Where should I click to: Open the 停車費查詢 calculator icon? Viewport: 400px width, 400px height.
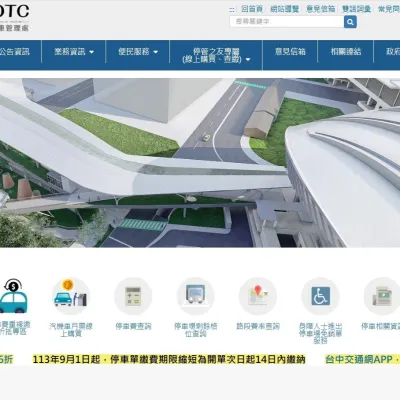click(133, 296)
